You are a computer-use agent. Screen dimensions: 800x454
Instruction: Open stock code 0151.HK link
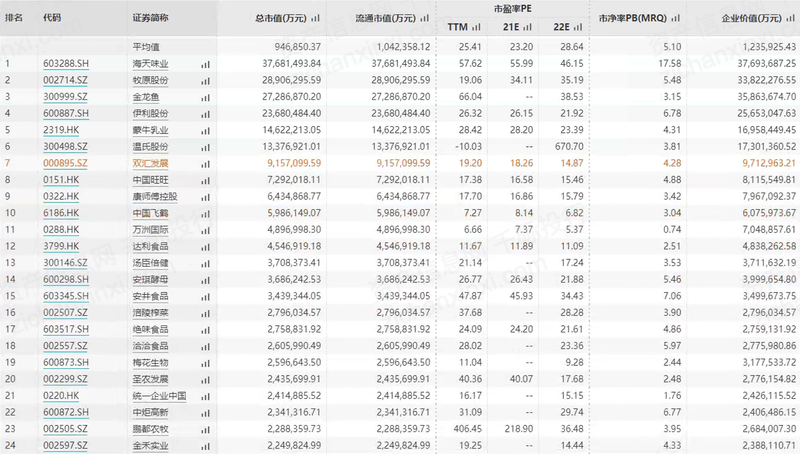click(x=61, y=180)
